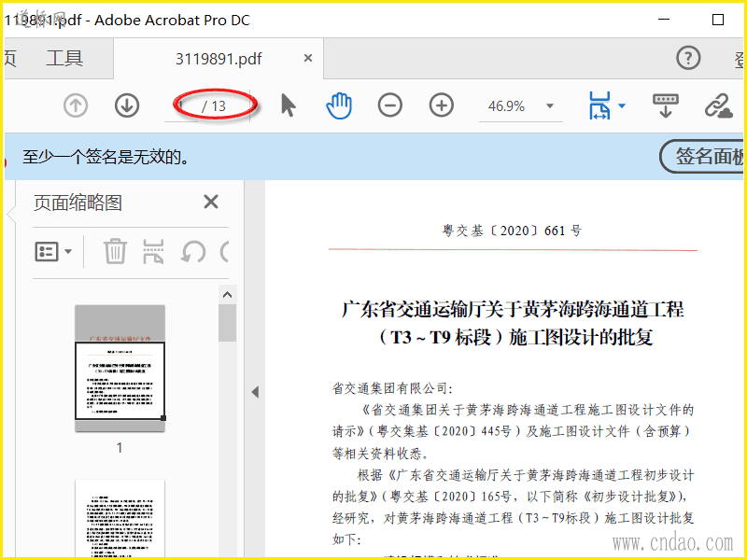Click the 至少一个签名是无效的 message

106,157
